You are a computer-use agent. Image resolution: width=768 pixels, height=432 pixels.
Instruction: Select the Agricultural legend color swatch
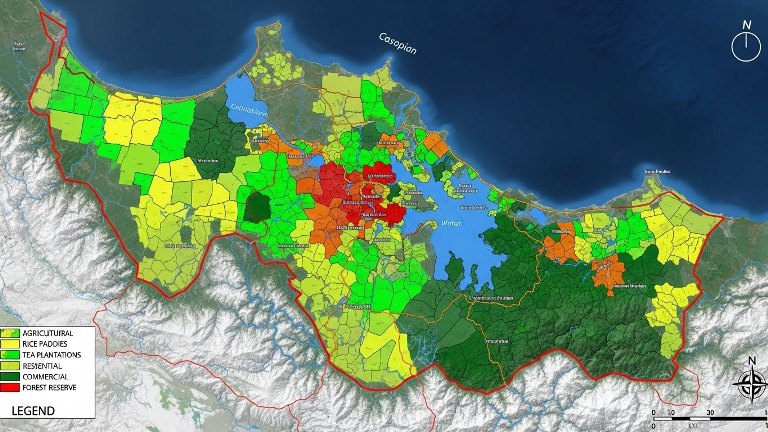point(11,333)
